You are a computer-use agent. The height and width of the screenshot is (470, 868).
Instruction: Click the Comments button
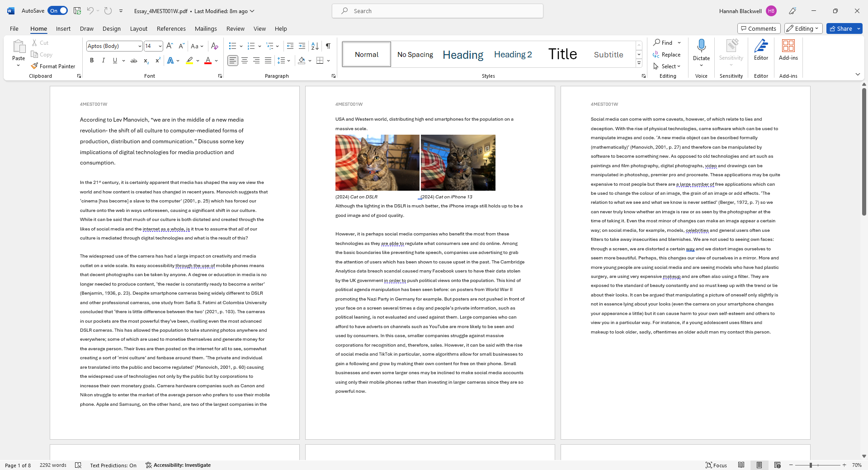[759, 28]
